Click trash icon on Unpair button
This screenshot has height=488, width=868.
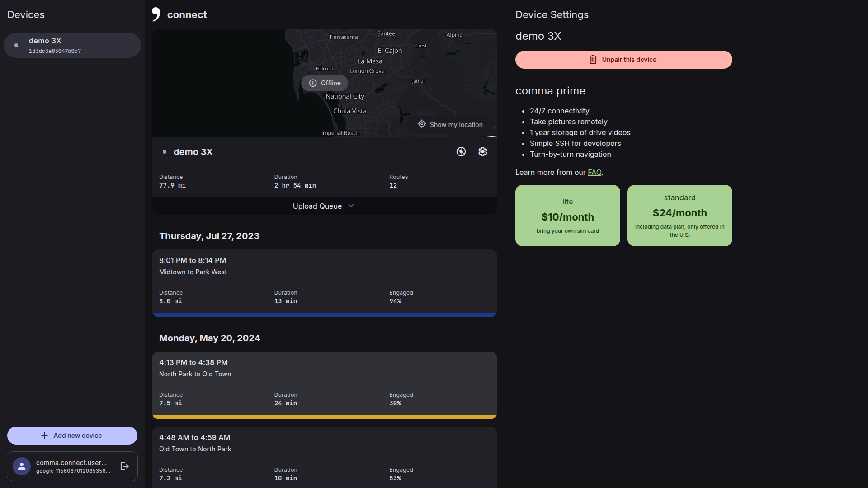tap(593, 60)
